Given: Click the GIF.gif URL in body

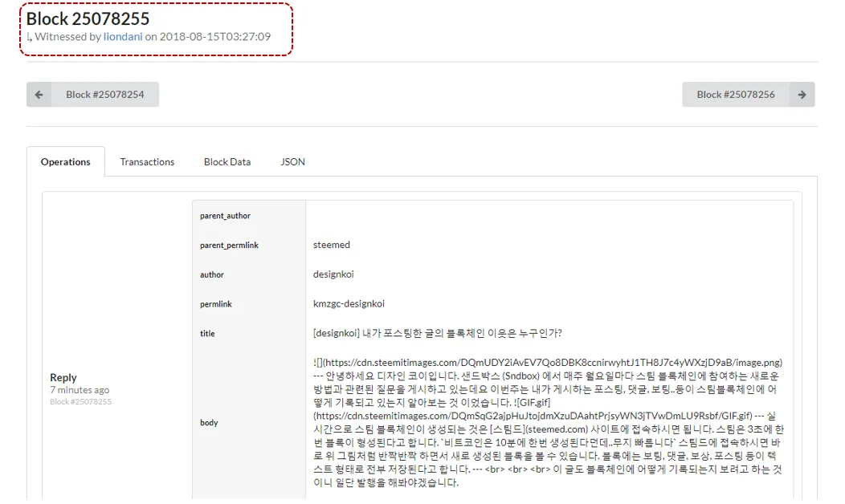Looking at the screenshot, I should (x=533, y=416).
